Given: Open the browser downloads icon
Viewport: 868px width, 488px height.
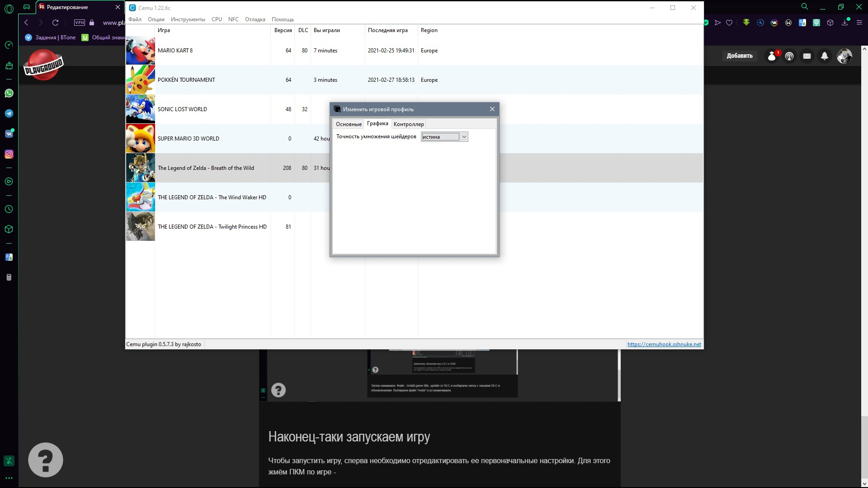Looking at the screenshot, I should [x=844, y=23].
